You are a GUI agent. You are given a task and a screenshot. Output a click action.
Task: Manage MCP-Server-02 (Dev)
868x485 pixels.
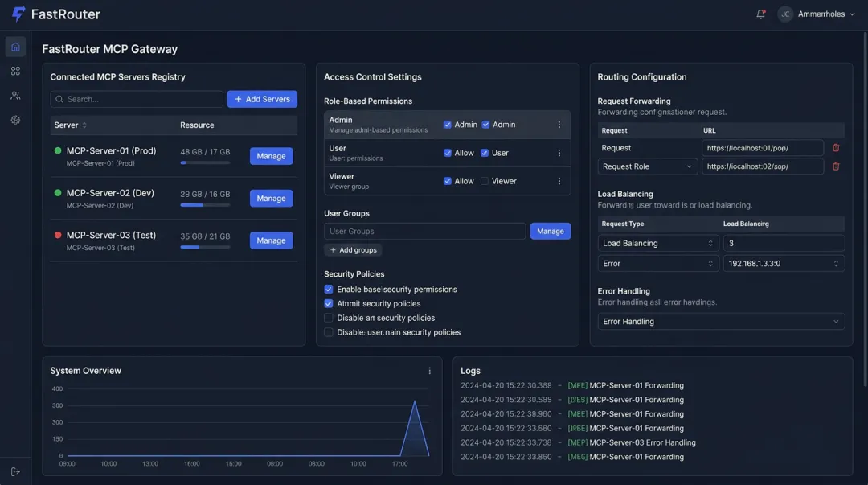[x=272, y=199]
